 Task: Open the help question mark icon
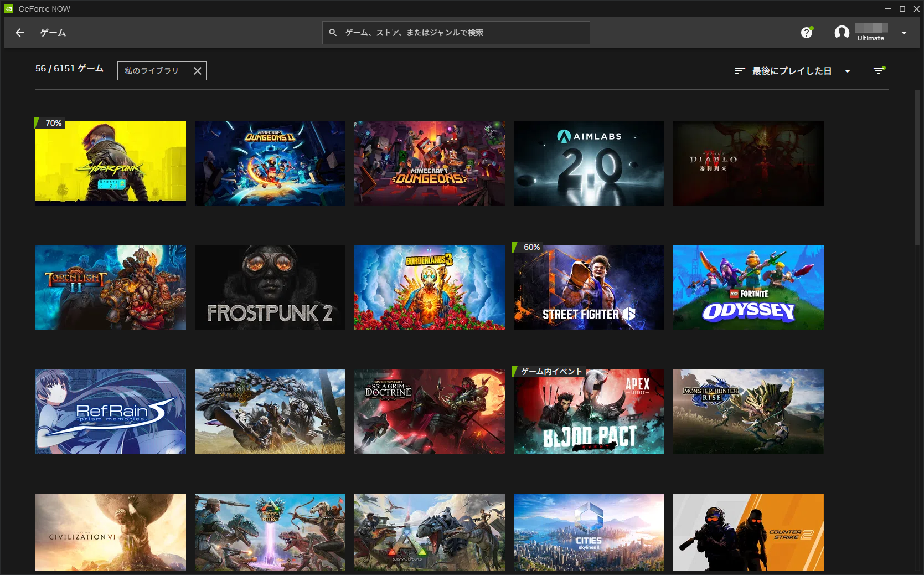(x=807, y=33)
